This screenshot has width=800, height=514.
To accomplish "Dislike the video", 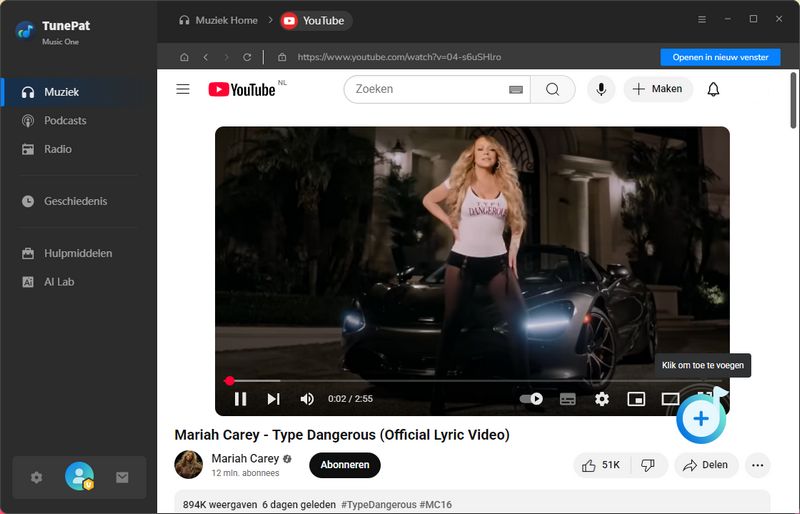I will click(x=648, y=465).
